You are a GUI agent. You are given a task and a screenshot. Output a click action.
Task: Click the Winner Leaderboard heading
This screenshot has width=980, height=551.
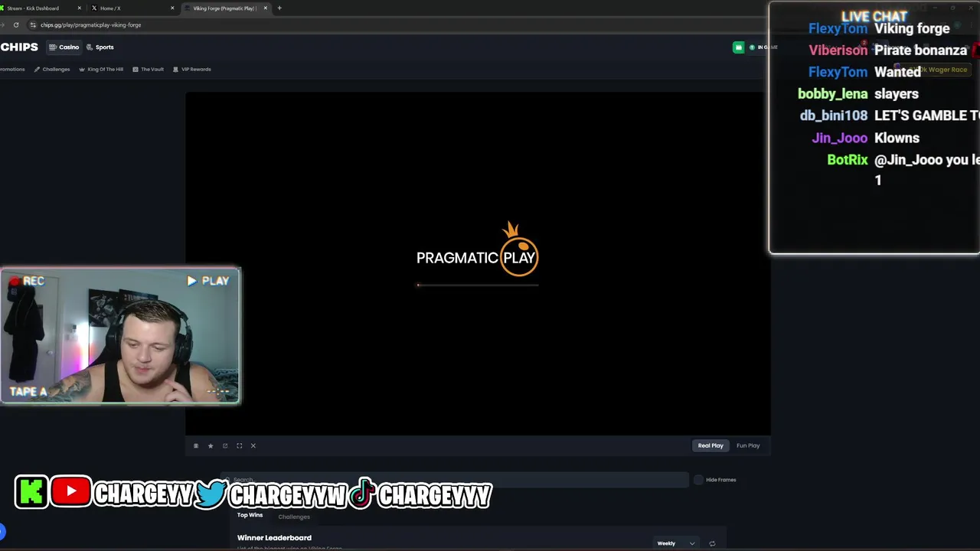click(x=274, y=538)
